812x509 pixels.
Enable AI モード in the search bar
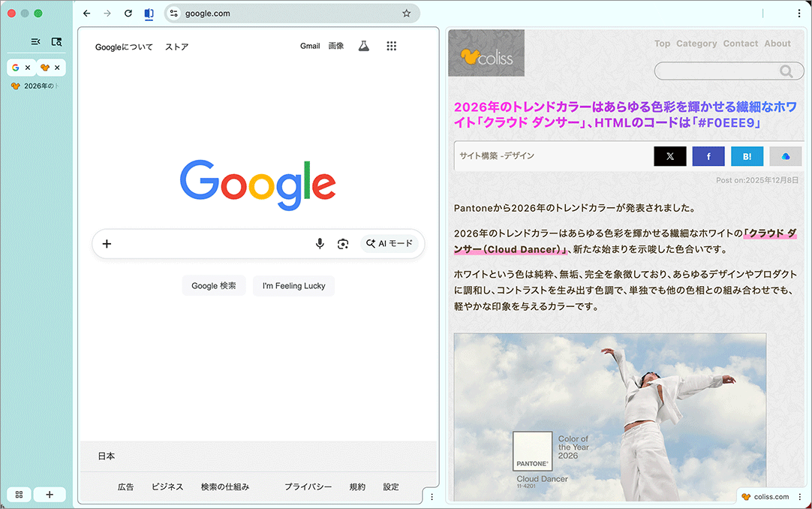pyautogui.click(x=390, y=243)
